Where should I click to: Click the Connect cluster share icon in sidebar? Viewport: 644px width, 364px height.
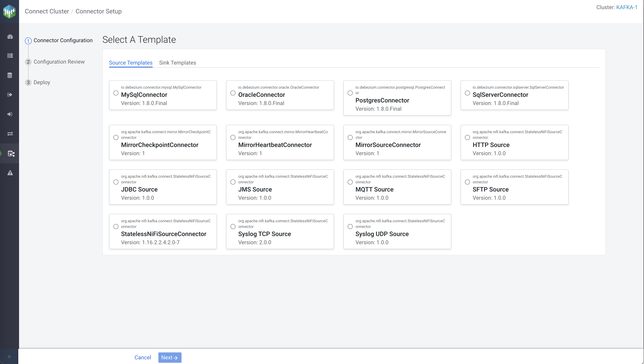point(11,153)
